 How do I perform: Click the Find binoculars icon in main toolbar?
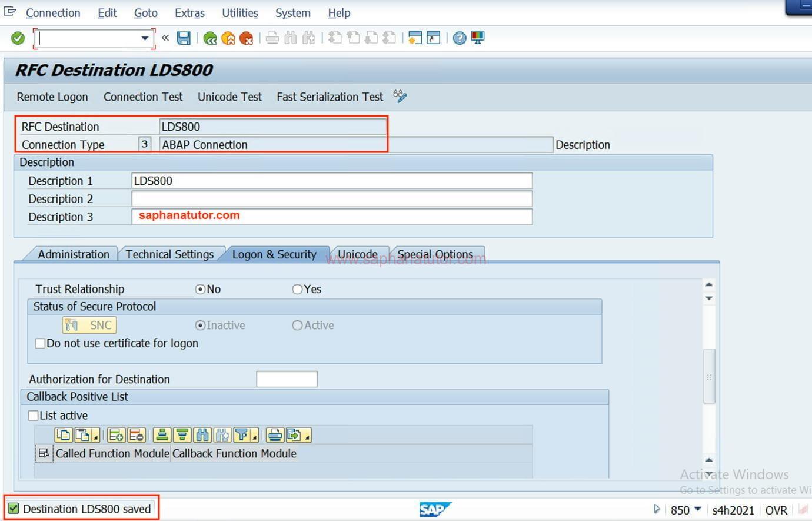point(290,38)
